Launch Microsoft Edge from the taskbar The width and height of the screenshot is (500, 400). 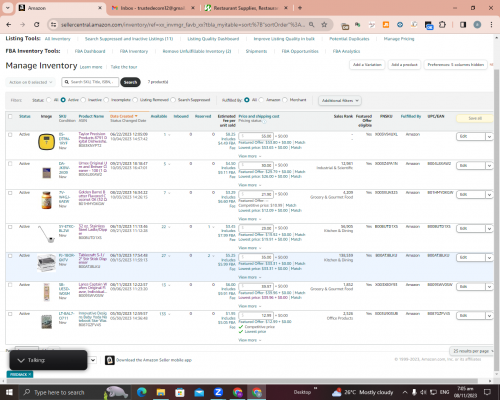click(x=142, y=392)
